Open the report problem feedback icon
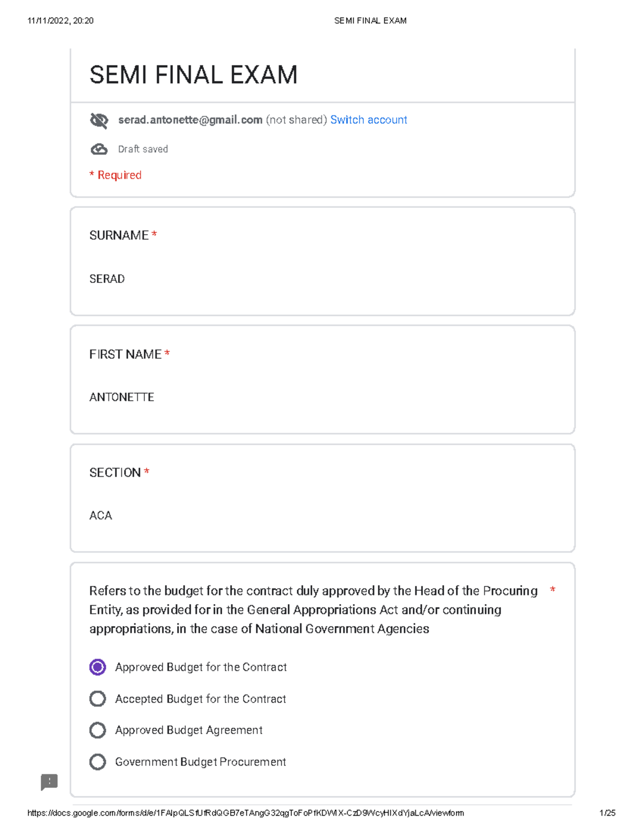 tap(49, 782)
